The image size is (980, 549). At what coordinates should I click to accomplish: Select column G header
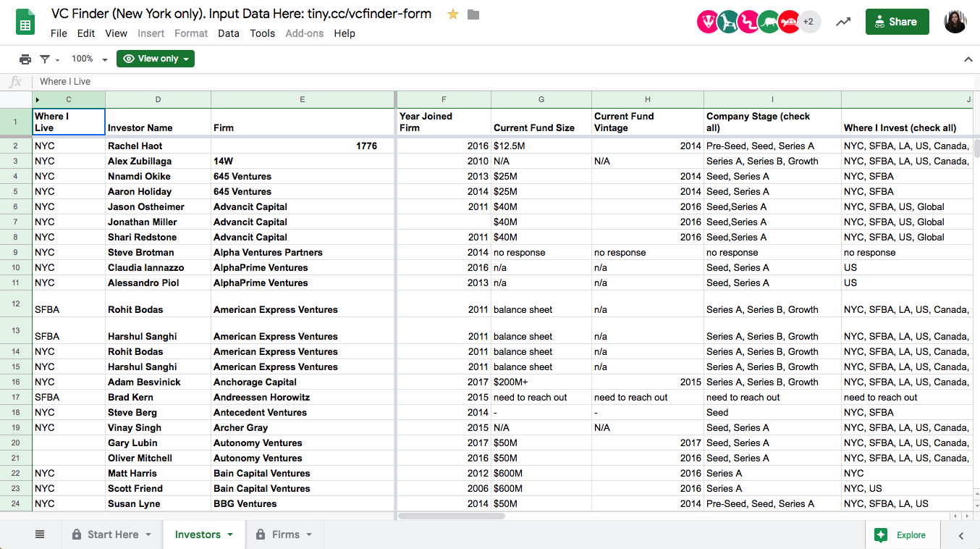coord(541,99)
